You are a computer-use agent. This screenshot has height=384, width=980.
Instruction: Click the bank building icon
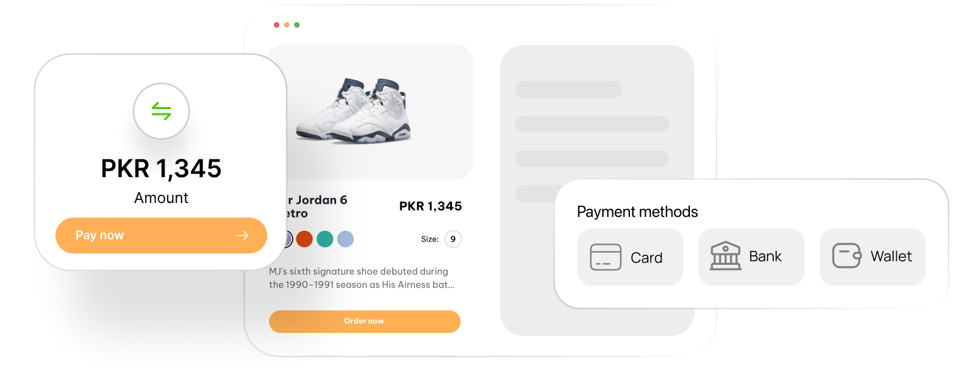(x=725, y=255)
